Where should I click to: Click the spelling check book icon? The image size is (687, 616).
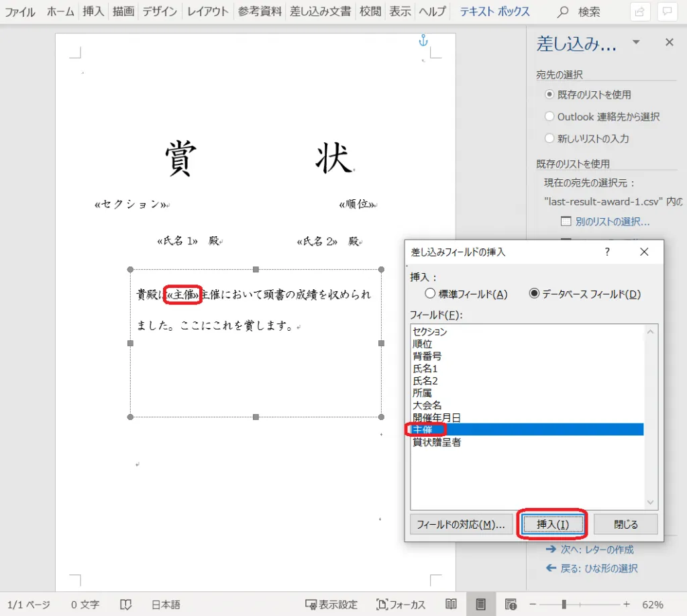coord(125,604)
